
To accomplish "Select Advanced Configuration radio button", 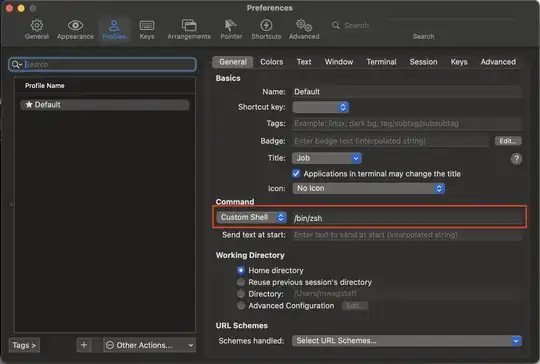I will click(241, 305).
